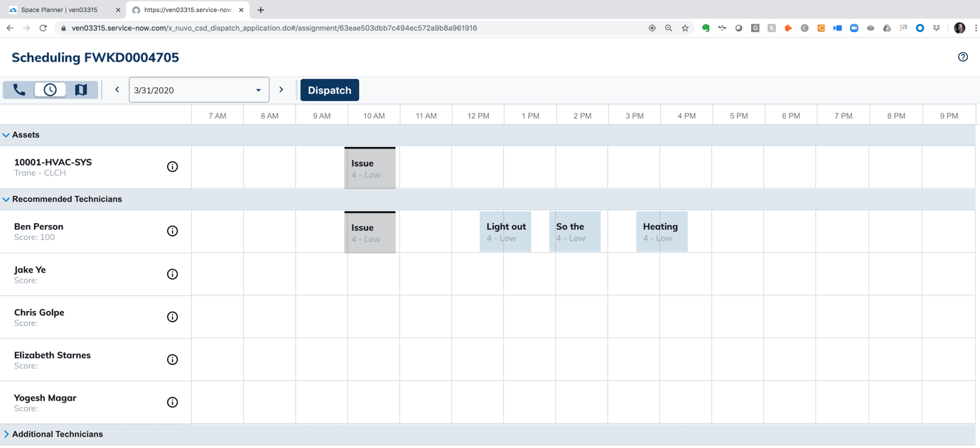Switch to the phone call view icon
This screenshot has height=448, width=980.
coord(19,90)
